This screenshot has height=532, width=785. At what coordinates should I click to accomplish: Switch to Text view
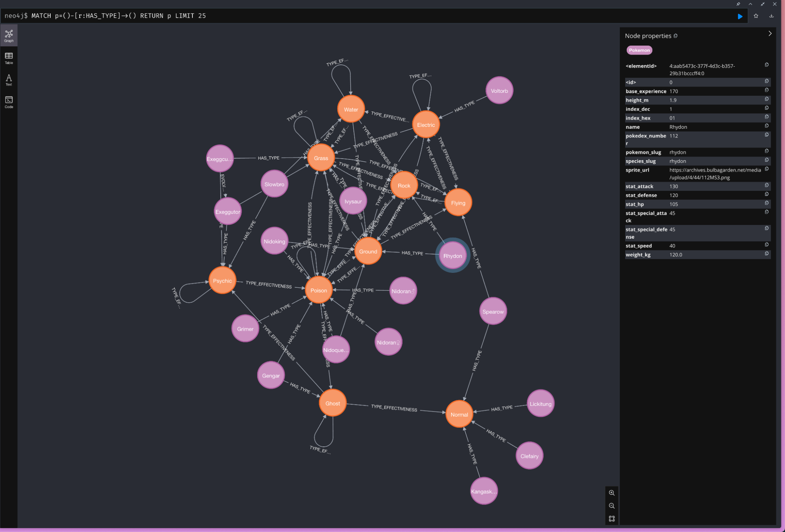(9, 80)
